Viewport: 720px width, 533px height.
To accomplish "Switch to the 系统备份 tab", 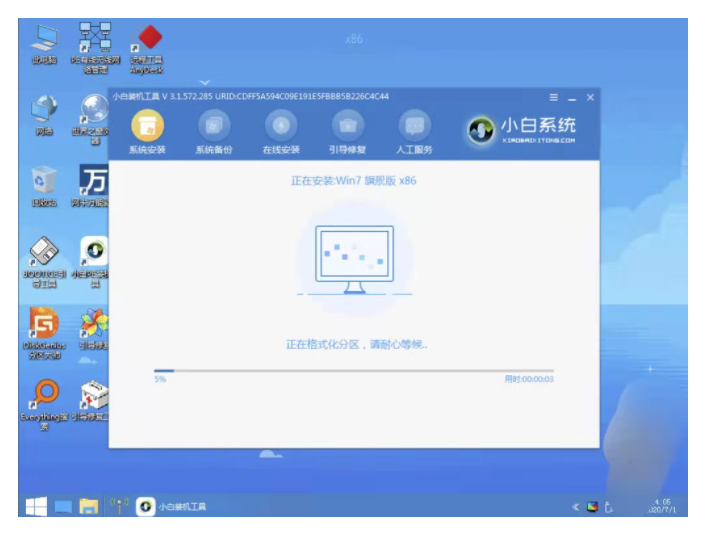I will (x=214, y=132).
